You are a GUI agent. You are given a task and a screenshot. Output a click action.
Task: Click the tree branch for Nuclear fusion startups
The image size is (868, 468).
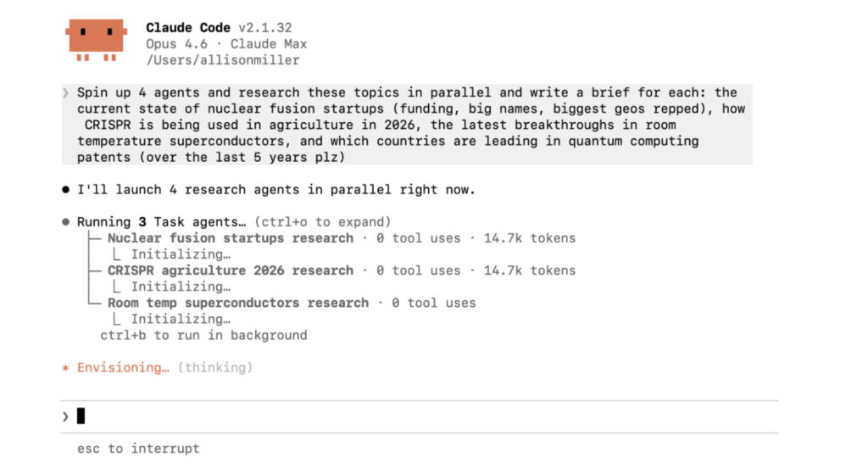click(x=94, y=238)
